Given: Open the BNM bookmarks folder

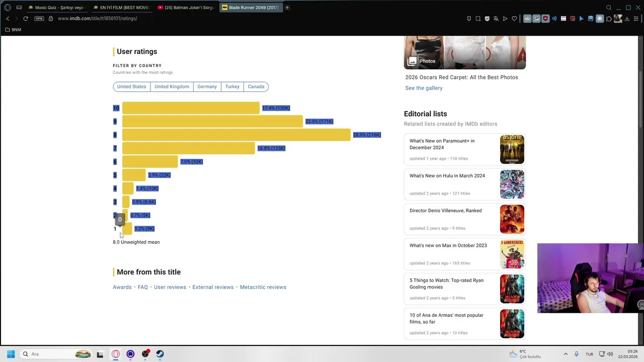Looking at the screenshot, I should pyautogui.click(x=13, y=30).
